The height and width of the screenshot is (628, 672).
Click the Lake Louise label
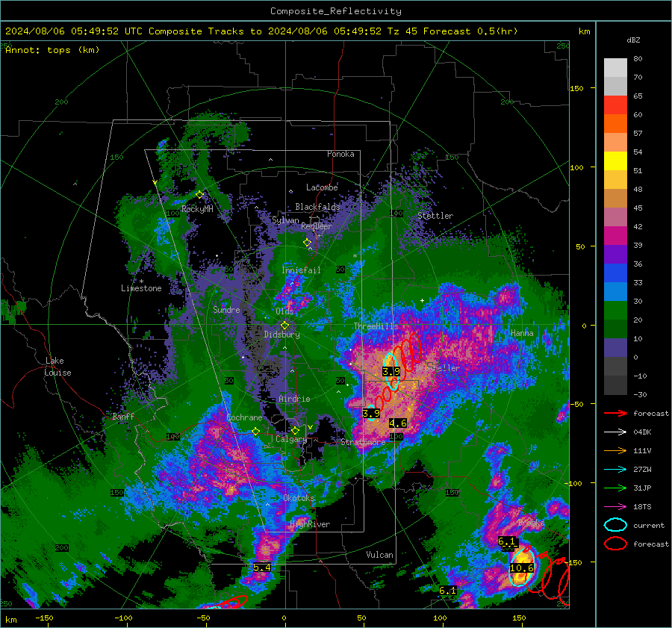[57, 367]
